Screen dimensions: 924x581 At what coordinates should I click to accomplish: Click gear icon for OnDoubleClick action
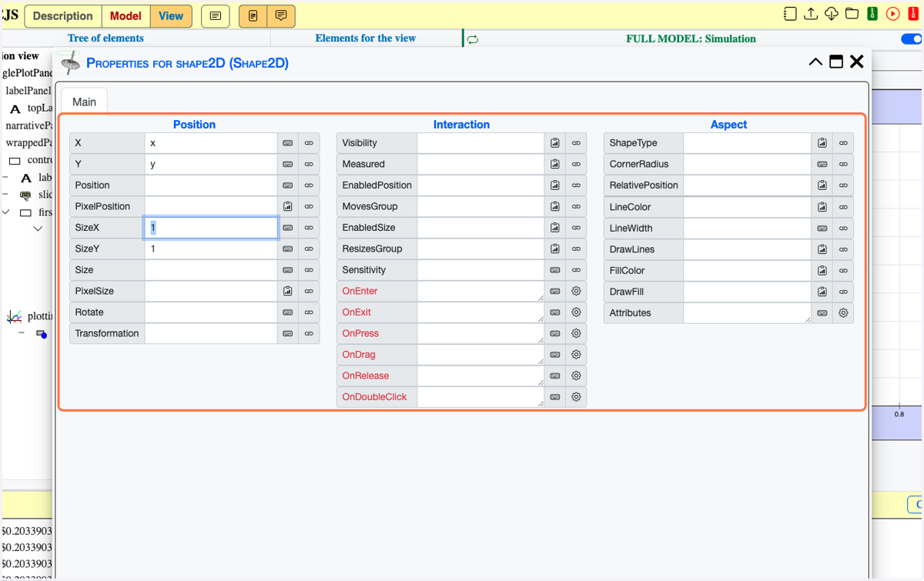click(x=576, y=397)
